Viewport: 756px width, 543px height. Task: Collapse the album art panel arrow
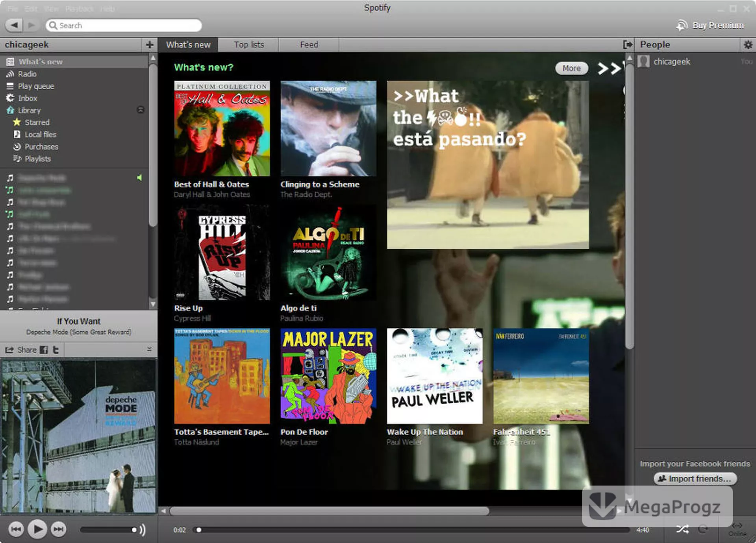pos(149,349)
